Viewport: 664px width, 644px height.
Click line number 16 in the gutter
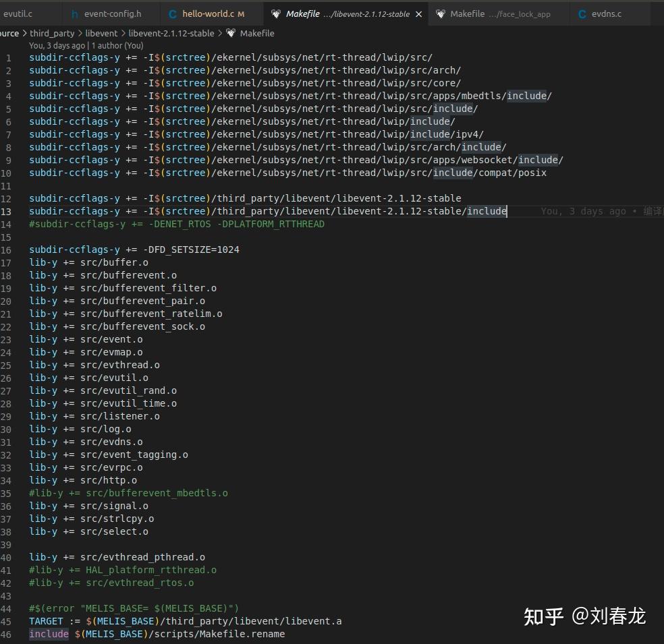coord(7,250)
